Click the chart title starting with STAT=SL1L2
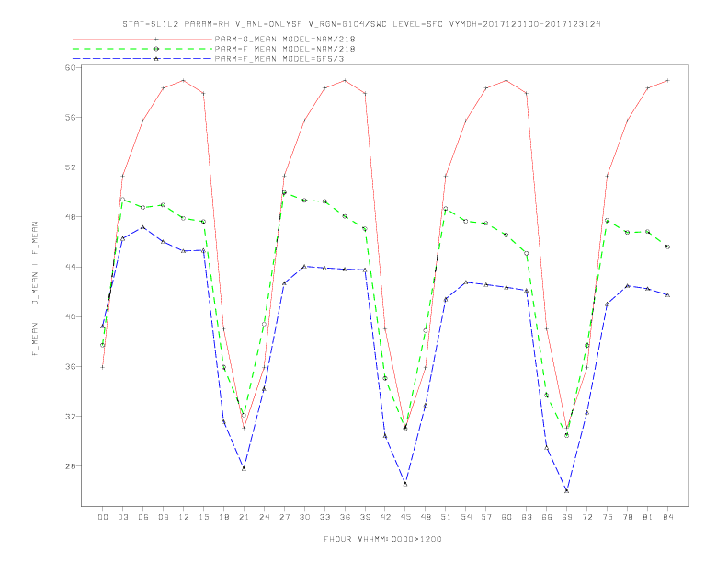 point(361,24)
